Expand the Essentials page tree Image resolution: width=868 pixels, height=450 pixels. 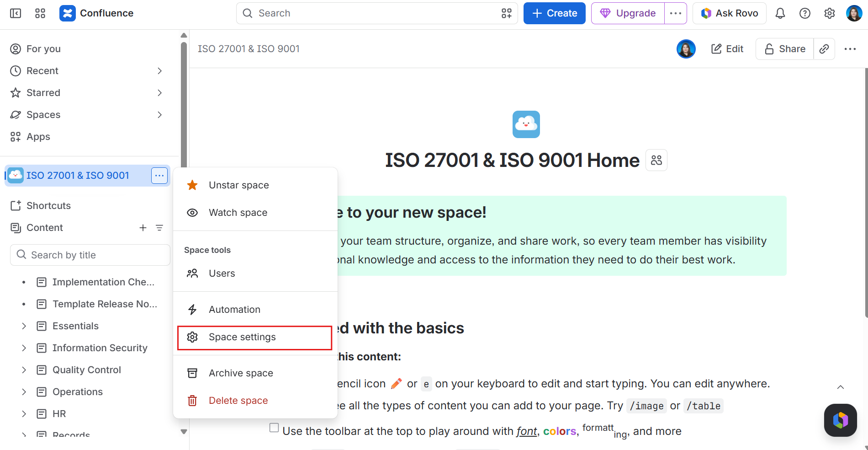pos(24,326)
